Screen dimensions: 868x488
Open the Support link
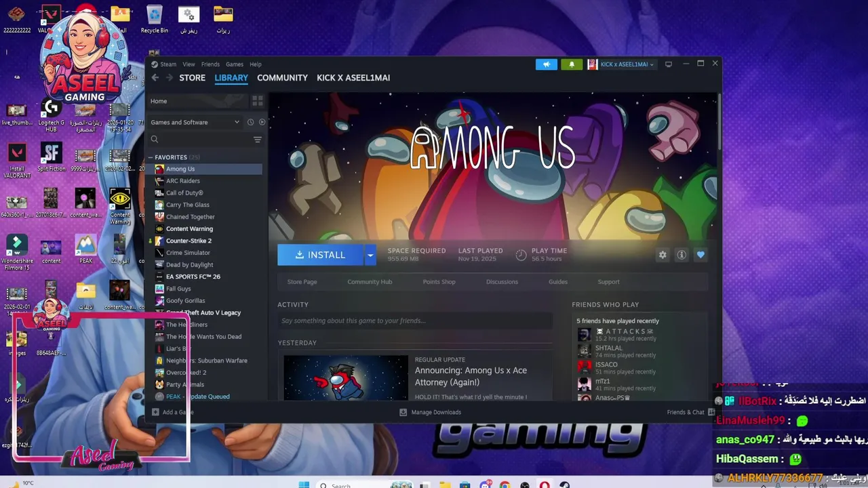click(608, 282)
